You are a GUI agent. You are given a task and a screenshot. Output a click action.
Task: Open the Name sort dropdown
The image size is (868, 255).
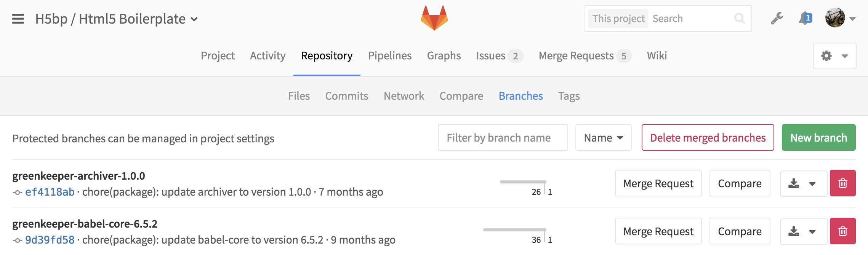(603, 137)
